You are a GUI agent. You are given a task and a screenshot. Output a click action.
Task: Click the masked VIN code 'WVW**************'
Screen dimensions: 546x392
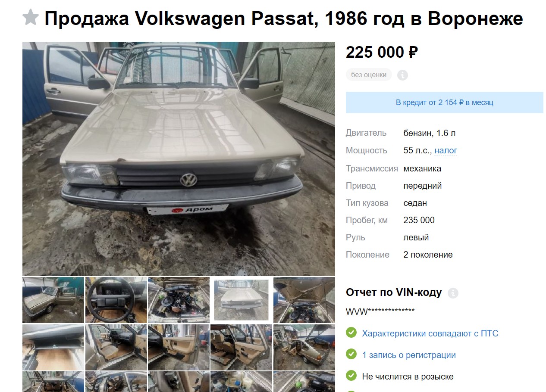click(x=380, y=312)
